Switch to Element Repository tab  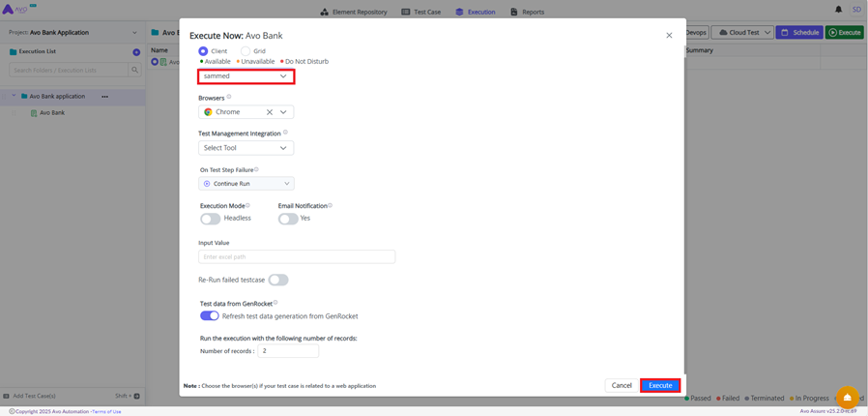tap(354, 12)
